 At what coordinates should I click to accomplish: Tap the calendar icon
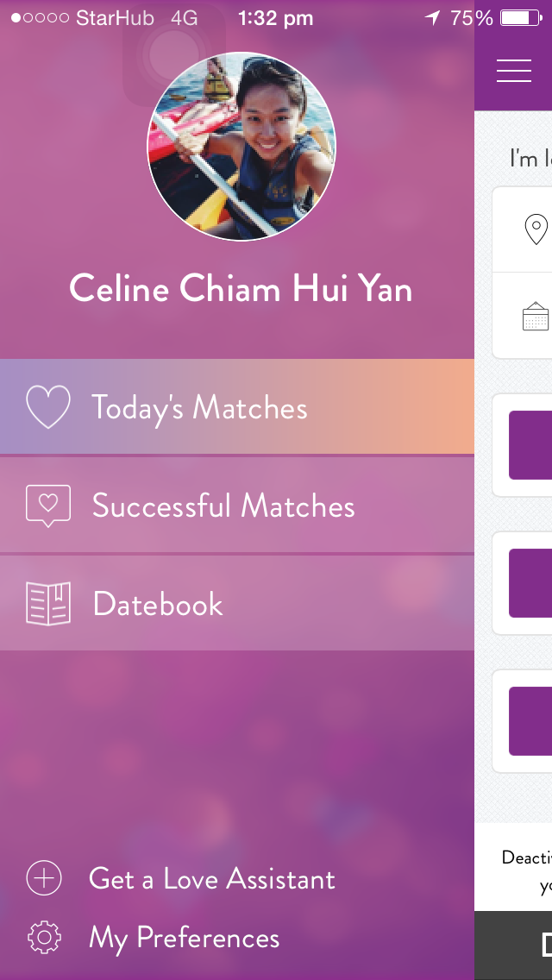tap(535, 316)
